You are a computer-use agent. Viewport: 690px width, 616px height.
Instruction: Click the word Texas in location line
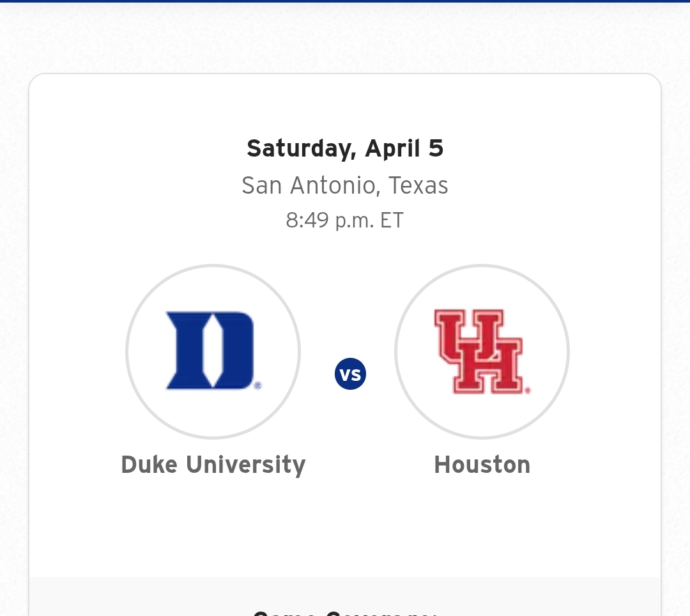tap(418, 185)
